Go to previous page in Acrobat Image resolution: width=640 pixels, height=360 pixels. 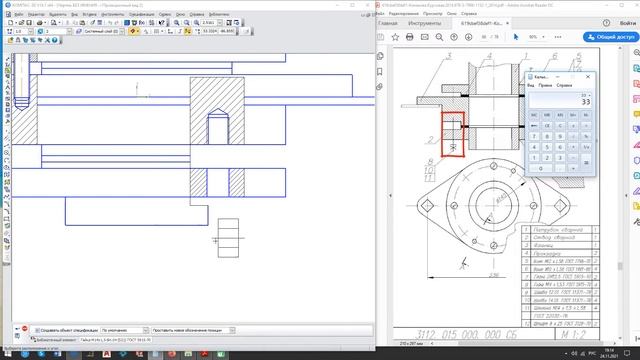[454, 37]
